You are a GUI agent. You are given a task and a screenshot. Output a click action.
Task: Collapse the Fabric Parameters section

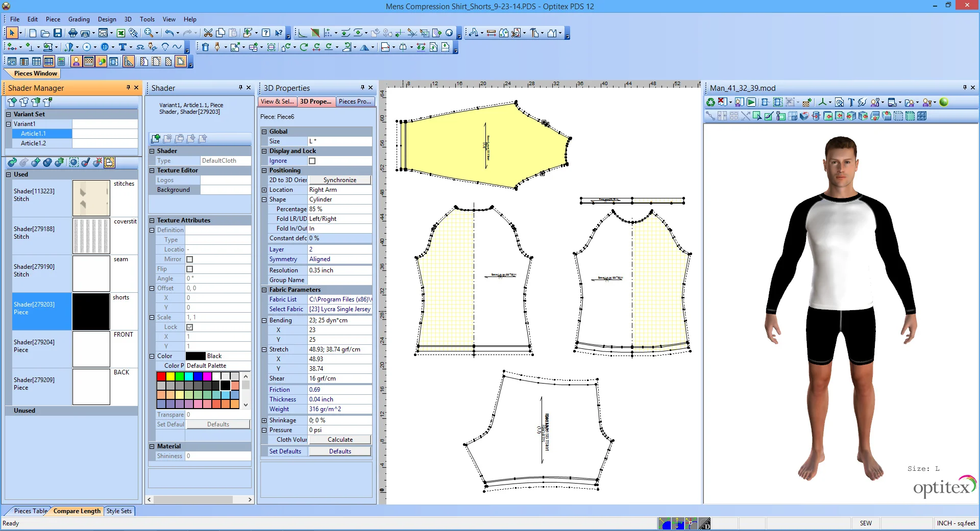click(x=264, y=289)
